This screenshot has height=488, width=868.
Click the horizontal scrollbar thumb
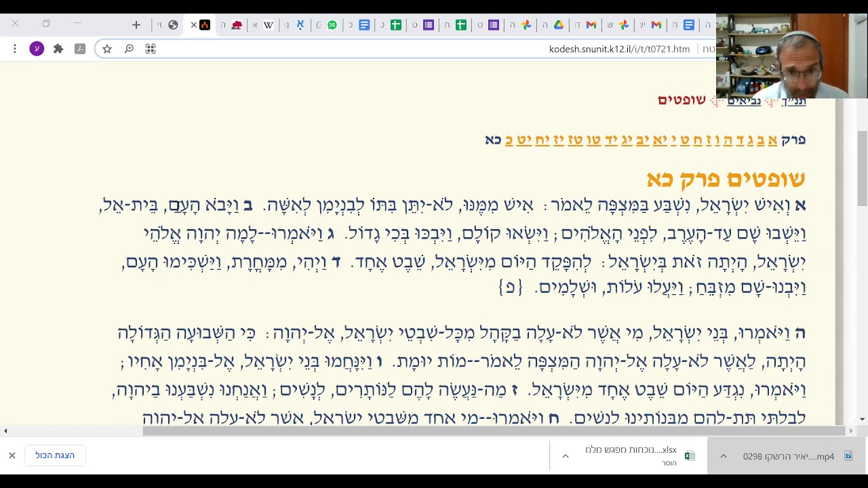494,430
